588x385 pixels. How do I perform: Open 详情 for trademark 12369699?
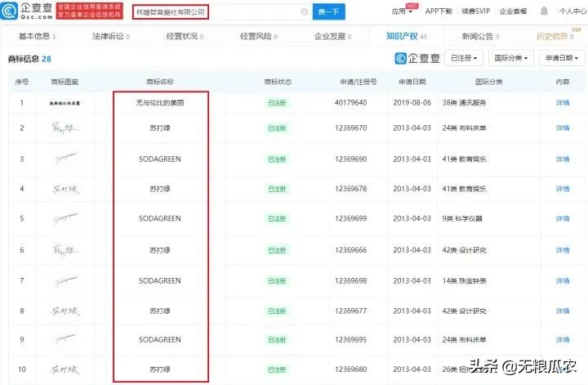(563, 218)
